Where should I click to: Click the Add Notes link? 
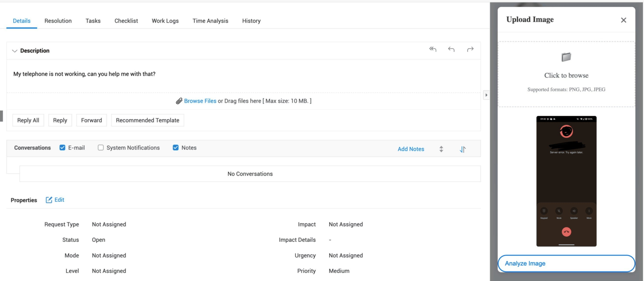(x=411, y=149)
